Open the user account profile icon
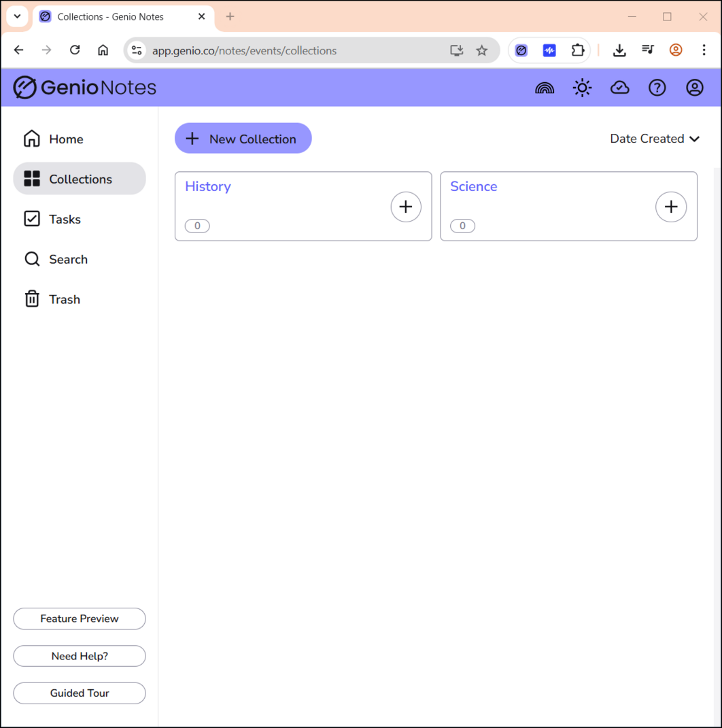 694,88
